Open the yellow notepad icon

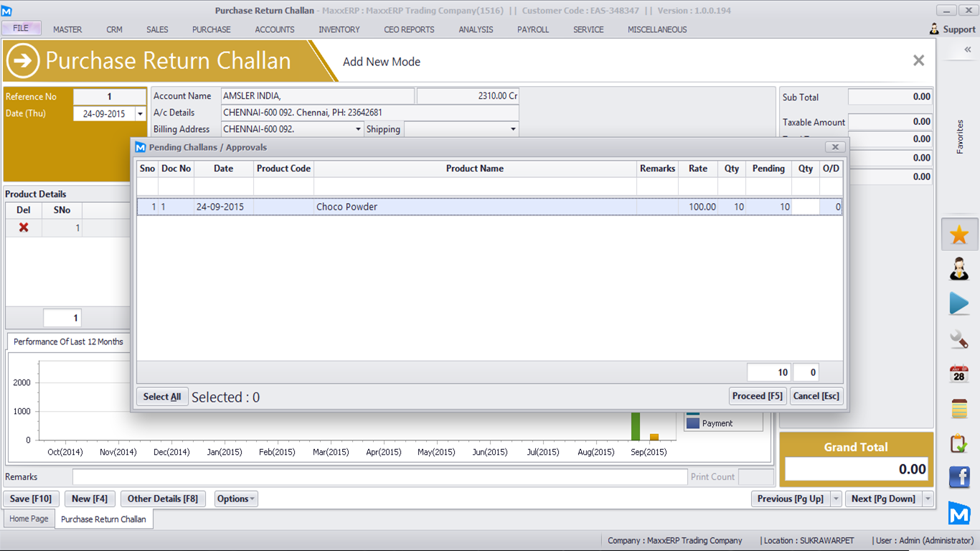[x=958, y=408]
